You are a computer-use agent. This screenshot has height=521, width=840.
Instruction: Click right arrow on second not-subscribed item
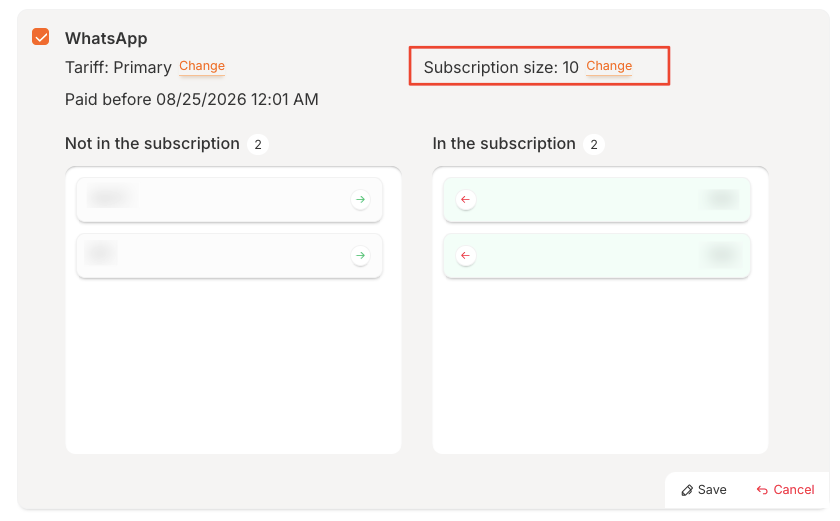(x=360, y=256)
